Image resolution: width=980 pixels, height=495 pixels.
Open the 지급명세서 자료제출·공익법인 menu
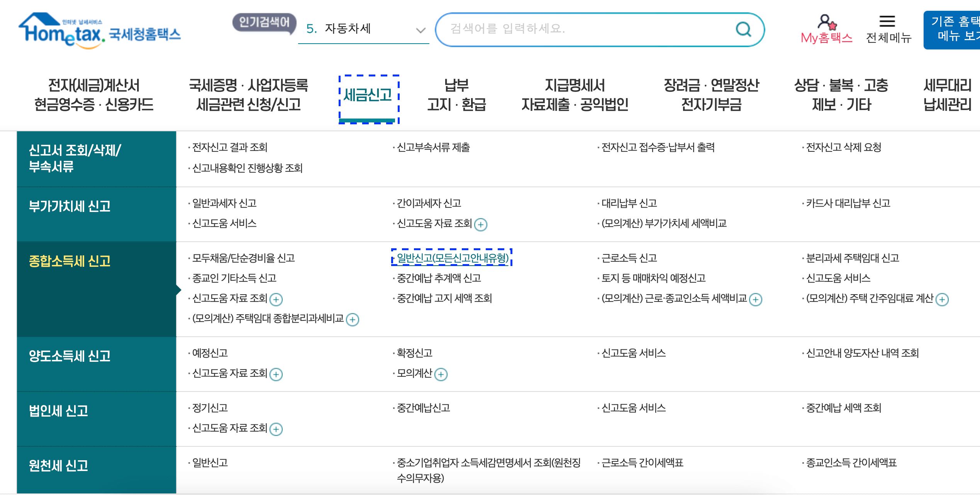(x=575, y=95)
